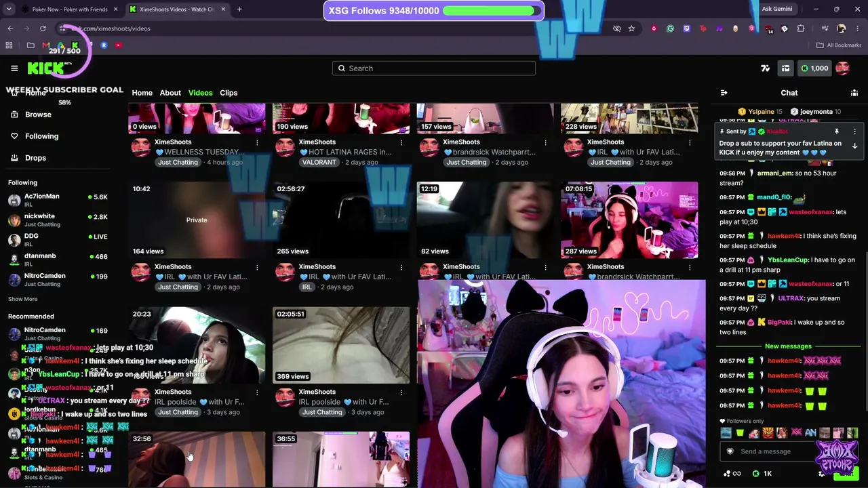Open the 7TV icon in Kick header
This screenshot has width=868, height=488.
[766, 68]
